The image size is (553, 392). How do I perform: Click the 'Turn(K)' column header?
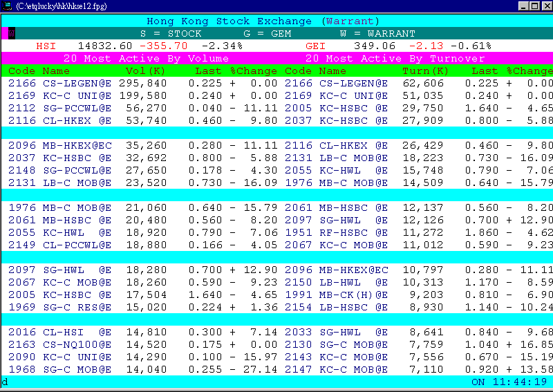pyautogui.click(x=425, y=71)
